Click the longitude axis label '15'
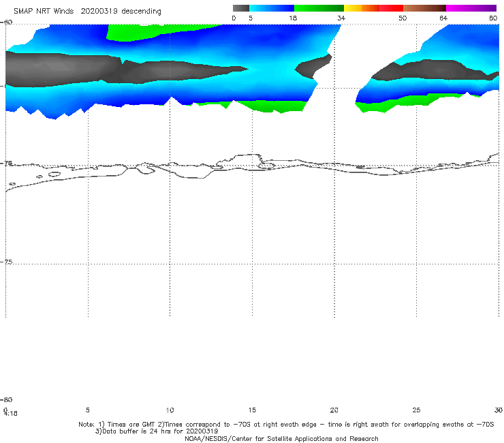 (x=252, y=410)
